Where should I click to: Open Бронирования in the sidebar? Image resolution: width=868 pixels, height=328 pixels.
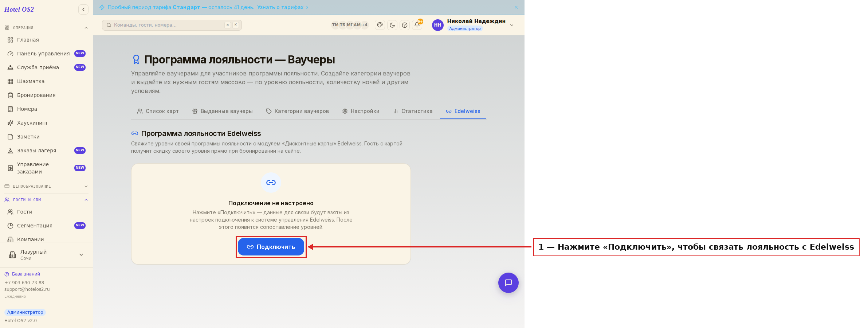pyautogui.click(x=46, y=95)
